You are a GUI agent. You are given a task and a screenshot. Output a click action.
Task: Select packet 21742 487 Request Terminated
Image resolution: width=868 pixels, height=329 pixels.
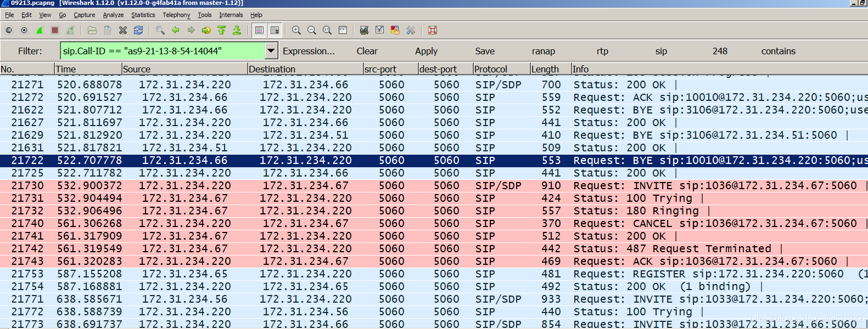point(434,248)
